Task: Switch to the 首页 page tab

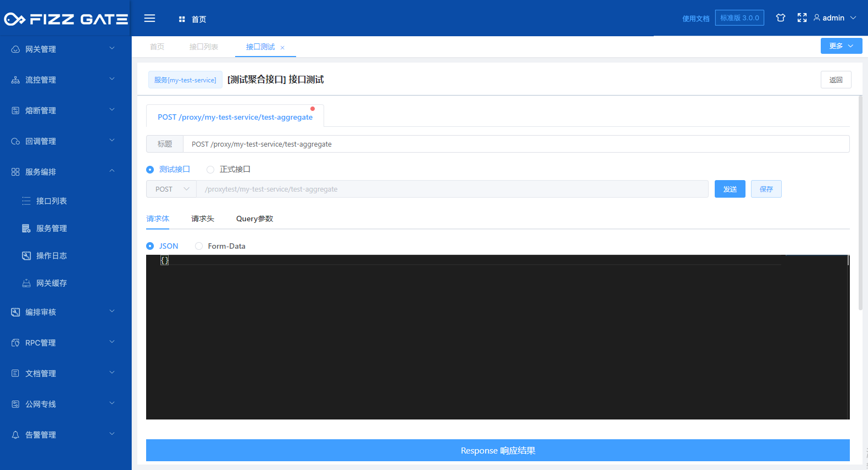Action: tap(157, 47)
